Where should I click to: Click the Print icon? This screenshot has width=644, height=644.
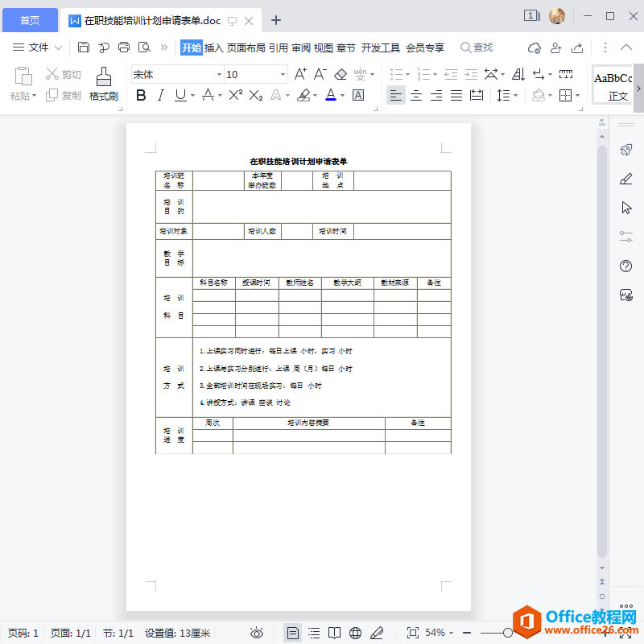[x=123, y=47]
